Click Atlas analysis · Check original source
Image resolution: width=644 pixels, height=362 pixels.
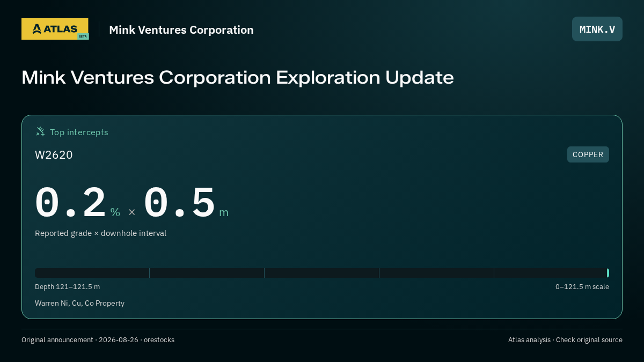click(565, 340)
